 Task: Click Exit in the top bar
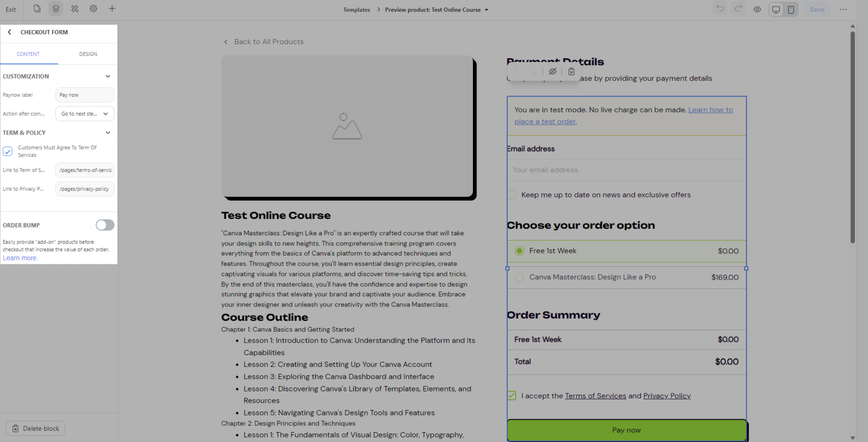[11, 9]
